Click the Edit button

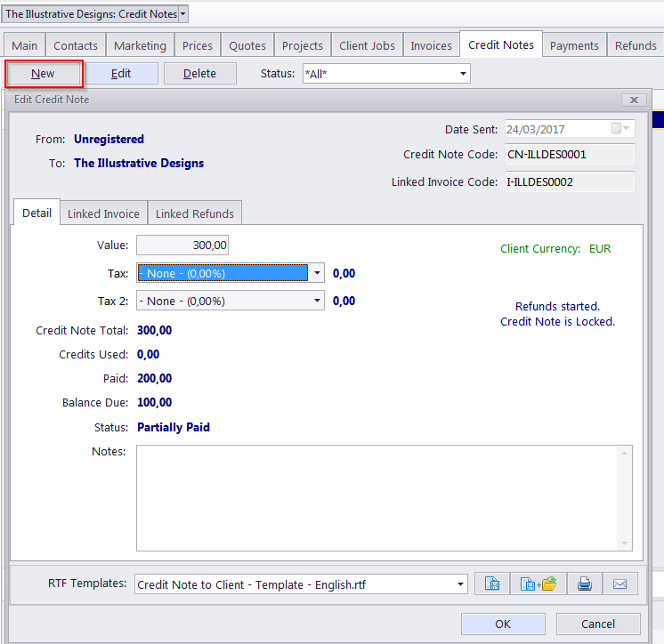[121, 74]
